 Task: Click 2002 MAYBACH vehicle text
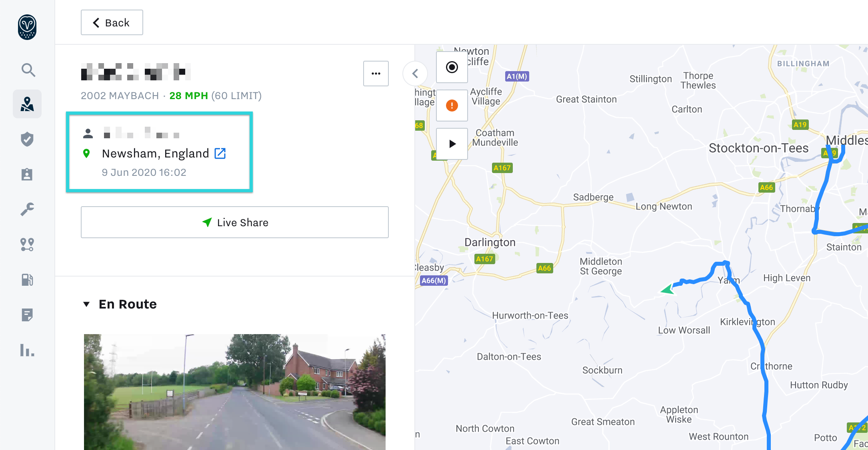coord(120,96)
